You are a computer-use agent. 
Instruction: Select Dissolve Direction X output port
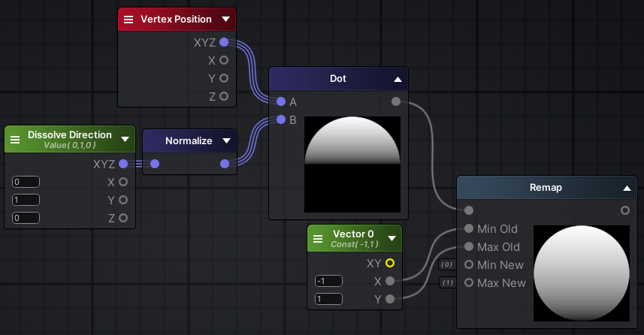pos(123,182)
